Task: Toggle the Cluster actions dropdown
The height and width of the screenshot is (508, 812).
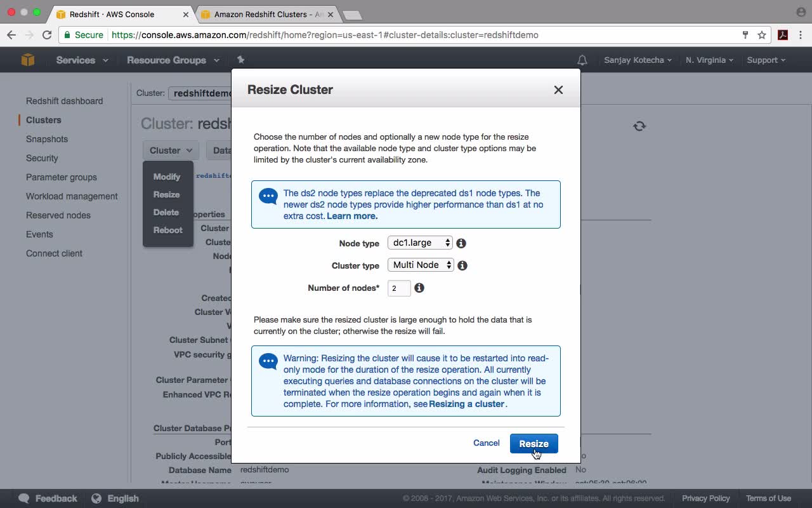Action: (171, 150)
